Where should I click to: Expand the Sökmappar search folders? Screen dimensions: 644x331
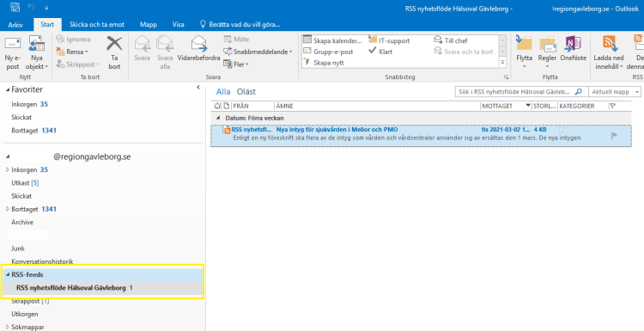point(8,328)
